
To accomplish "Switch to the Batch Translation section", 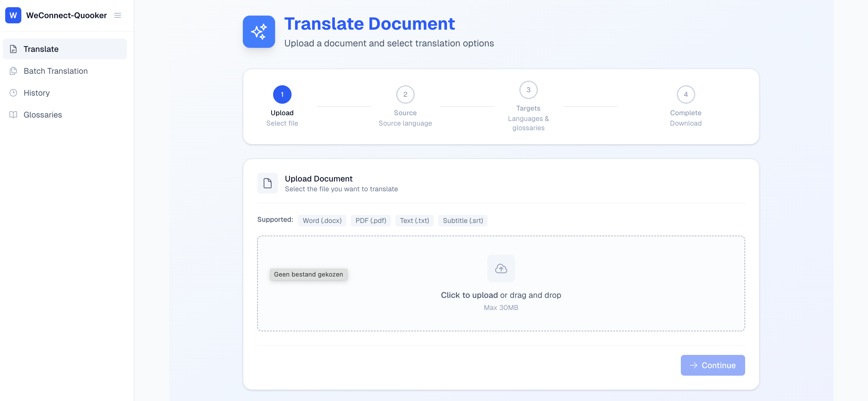I will 55,71.
